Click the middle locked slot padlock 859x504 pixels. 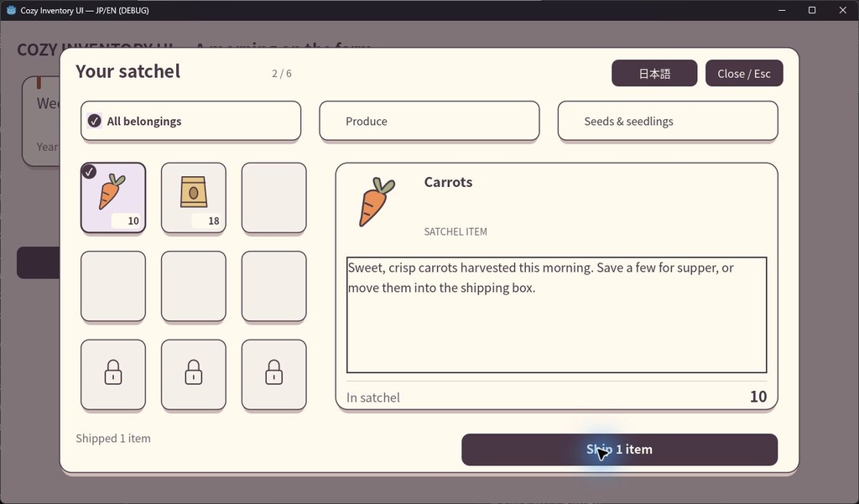point(194,372)
